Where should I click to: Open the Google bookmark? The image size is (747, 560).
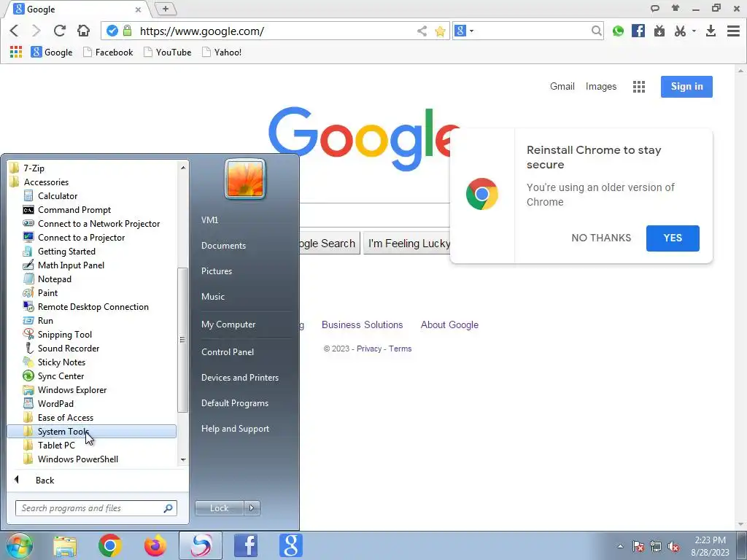click(52, 52)
